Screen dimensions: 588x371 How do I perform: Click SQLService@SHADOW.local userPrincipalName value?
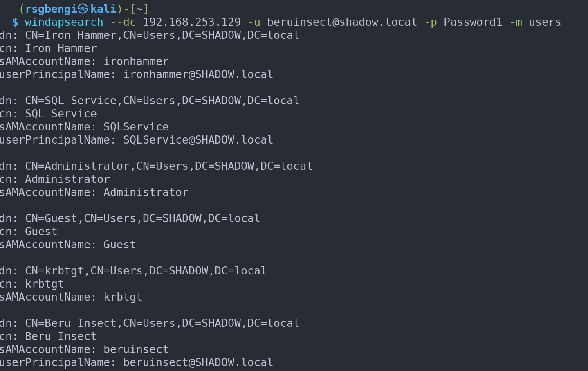198,140
